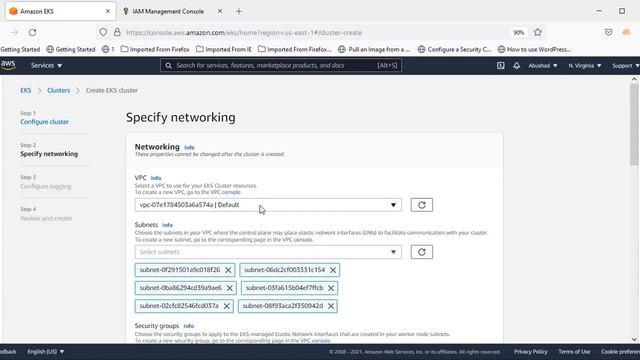Open the English (US) language selector
Screen dimensions: 640x360
click(x=46, y=351)
